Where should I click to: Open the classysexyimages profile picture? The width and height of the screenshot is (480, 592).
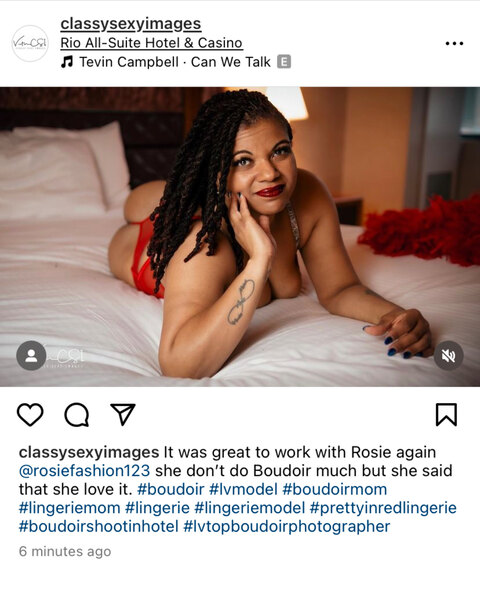coord(30,43)
